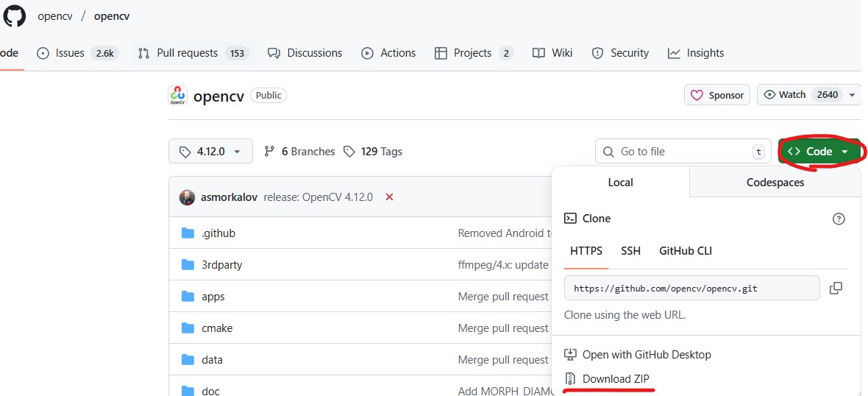868x396 pixels.
Task: Open GitHub home via the Octocat logo
Action: click(15, 15)
